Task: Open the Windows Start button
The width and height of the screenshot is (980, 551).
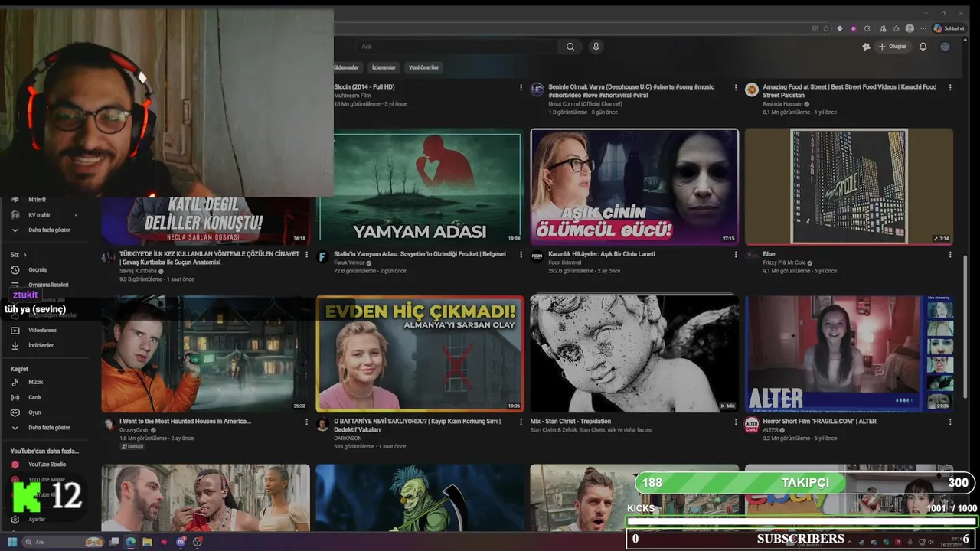Action: click(x=12, y=542)
